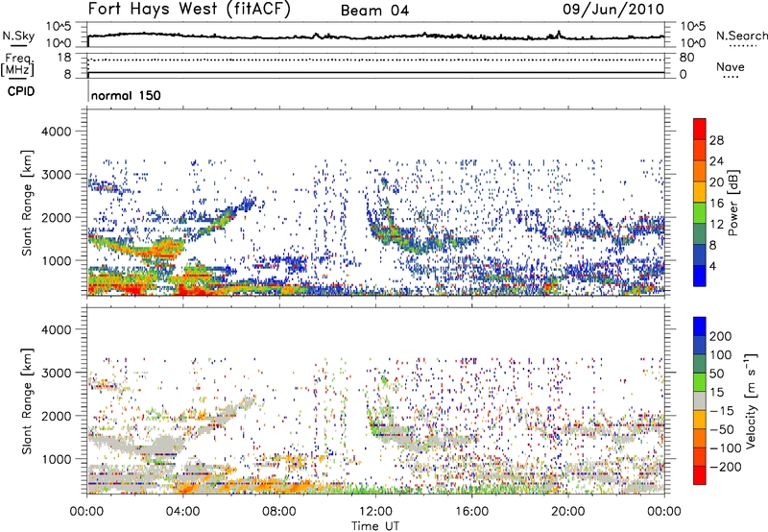Click the '-200' tick on Velocity scale

pos(725,467)
